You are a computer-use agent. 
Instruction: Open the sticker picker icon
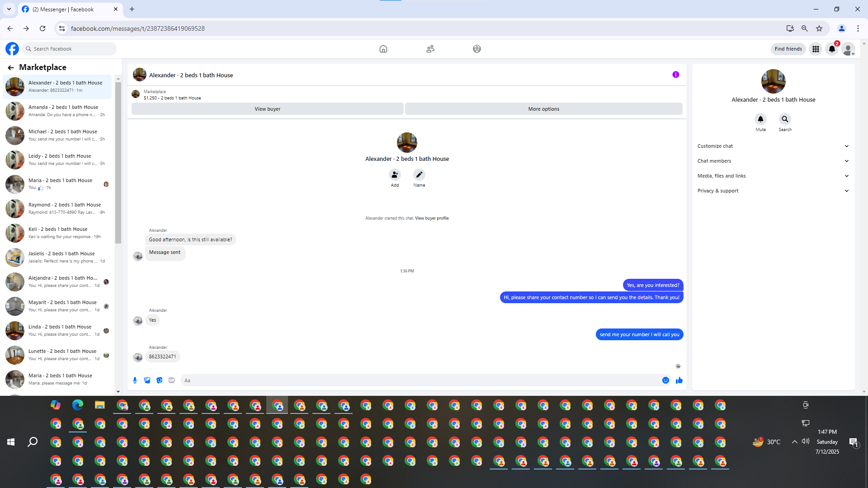click(159, 380)
